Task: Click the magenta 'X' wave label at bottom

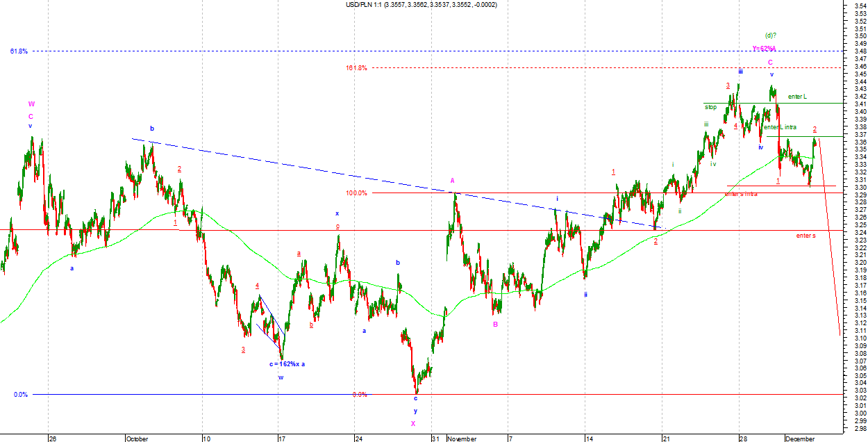Action: click(413, 423)
